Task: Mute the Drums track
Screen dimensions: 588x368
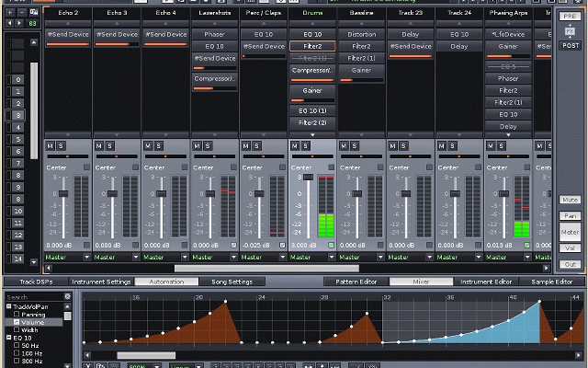Action: [x=295, y=146]
